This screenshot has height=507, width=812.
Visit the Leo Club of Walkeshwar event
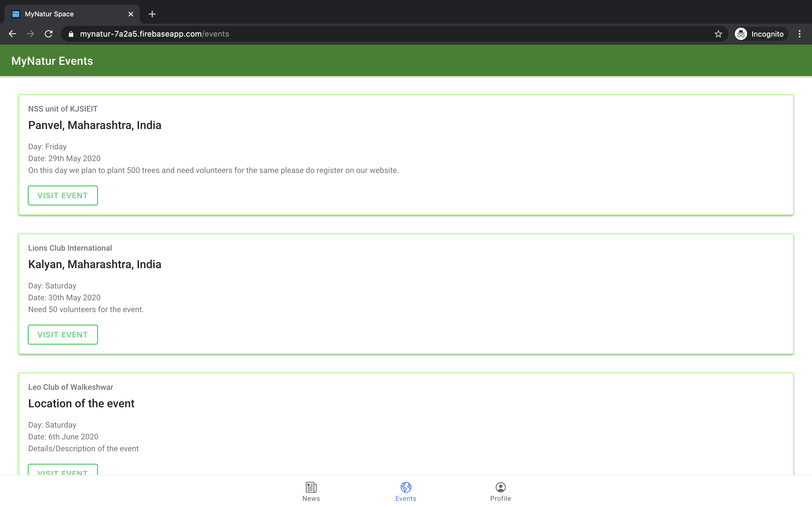(63, 470)
